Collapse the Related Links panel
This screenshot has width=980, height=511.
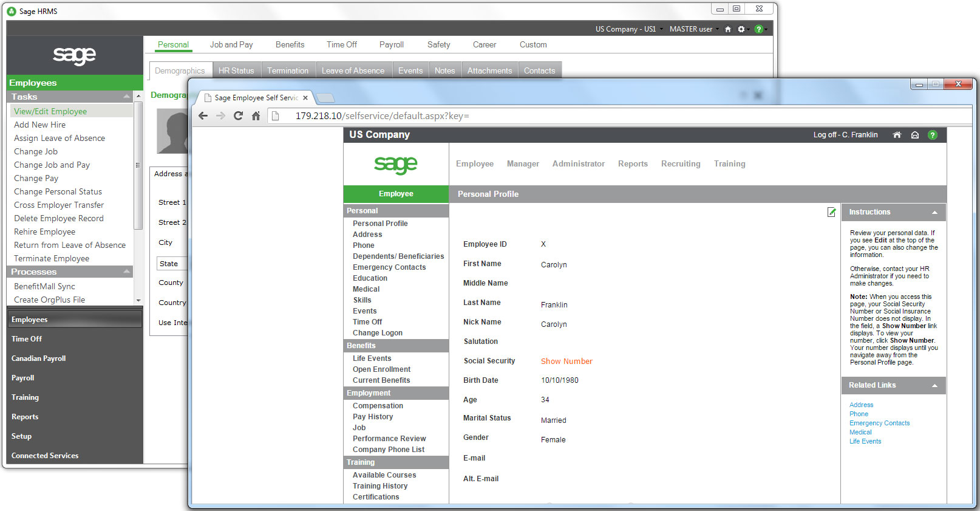click(934, 385)
